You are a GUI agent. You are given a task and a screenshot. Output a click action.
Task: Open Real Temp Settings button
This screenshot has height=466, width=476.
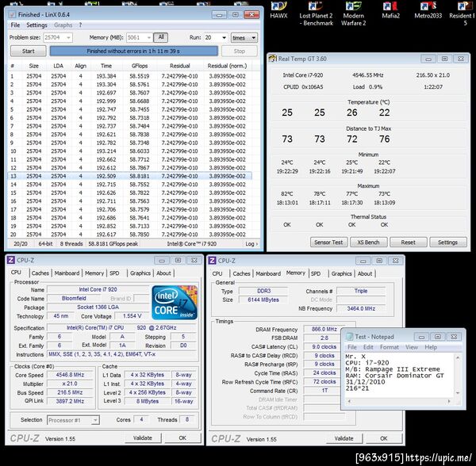(447, 243)
